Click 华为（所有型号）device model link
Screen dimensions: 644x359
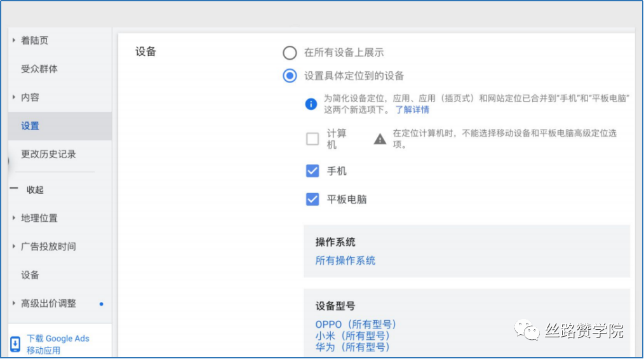click(x=352, y=347)
